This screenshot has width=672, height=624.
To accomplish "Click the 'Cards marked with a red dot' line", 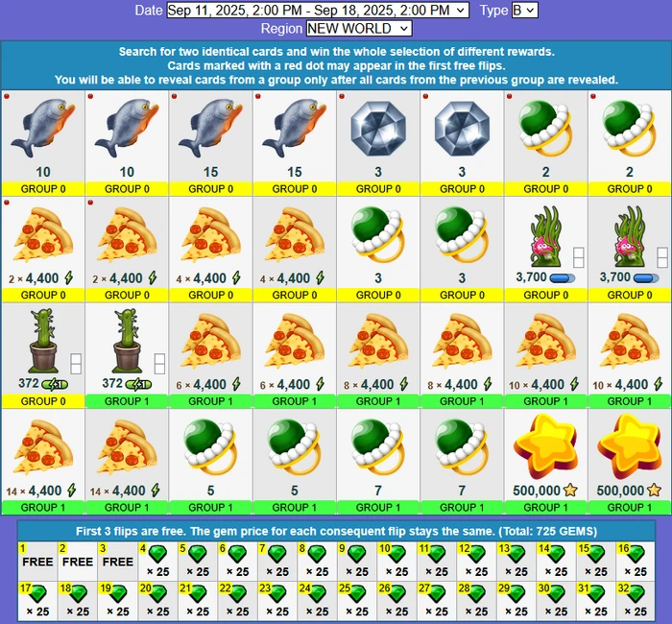I will pyautogui.click(x=336, y=66).
